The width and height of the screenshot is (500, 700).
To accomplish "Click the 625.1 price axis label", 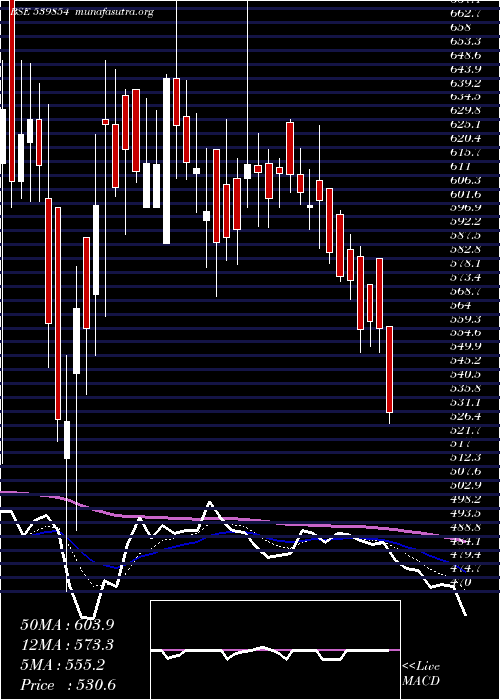I will [466, 125].
